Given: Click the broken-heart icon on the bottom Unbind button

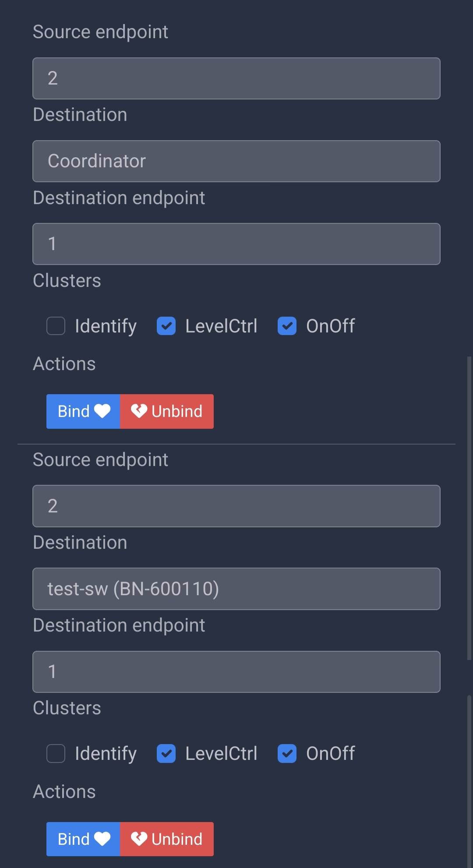Looking at the screenshot, I should coord(138,839).
